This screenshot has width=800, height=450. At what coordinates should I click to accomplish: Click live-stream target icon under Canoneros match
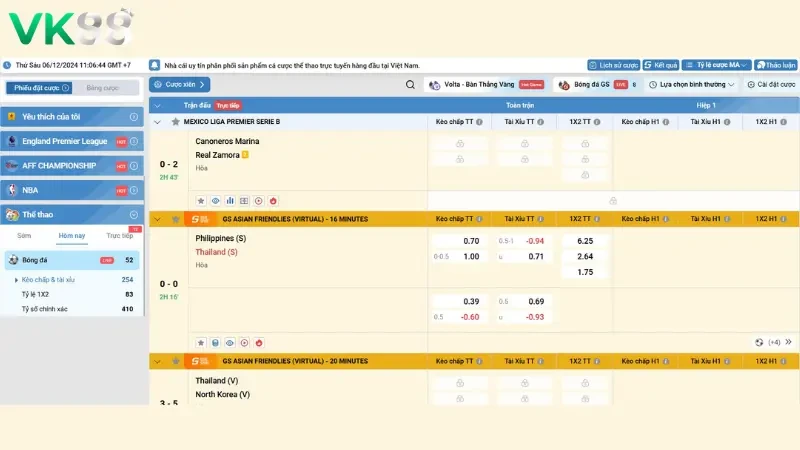coord(258,201)
